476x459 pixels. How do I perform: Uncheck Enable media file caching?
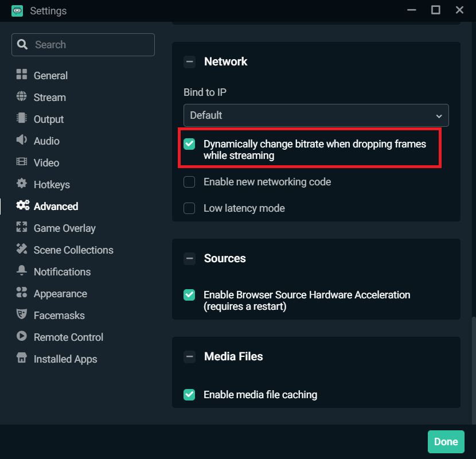coord(189,395)
